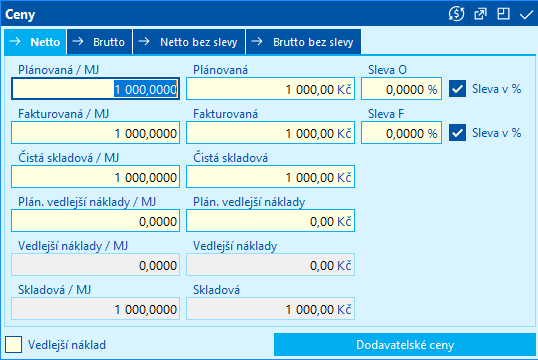Click the read-only Skladová price field
The image size is (538, 360).
click(270, 309)
